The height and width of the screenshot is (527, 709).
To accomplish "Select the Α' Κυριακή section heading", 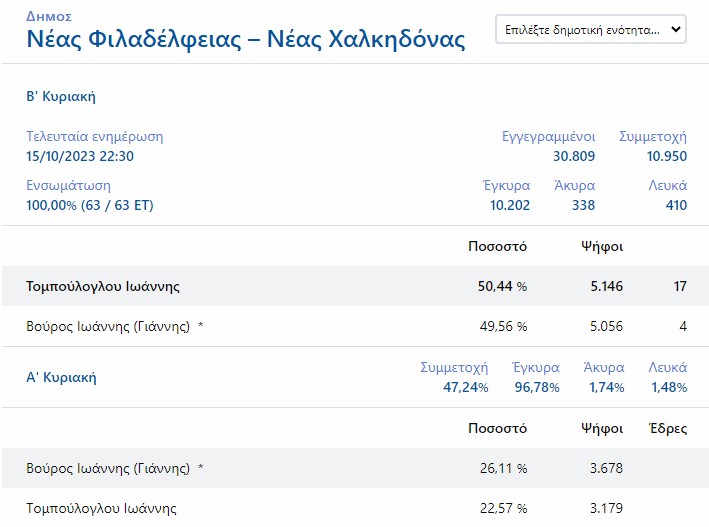I will 61,378.
